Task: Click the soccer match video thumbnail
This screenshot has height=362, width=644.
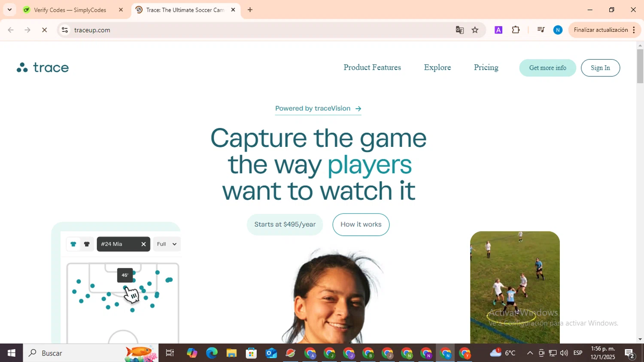Action: pyautogui.click(x=515, y=287)
